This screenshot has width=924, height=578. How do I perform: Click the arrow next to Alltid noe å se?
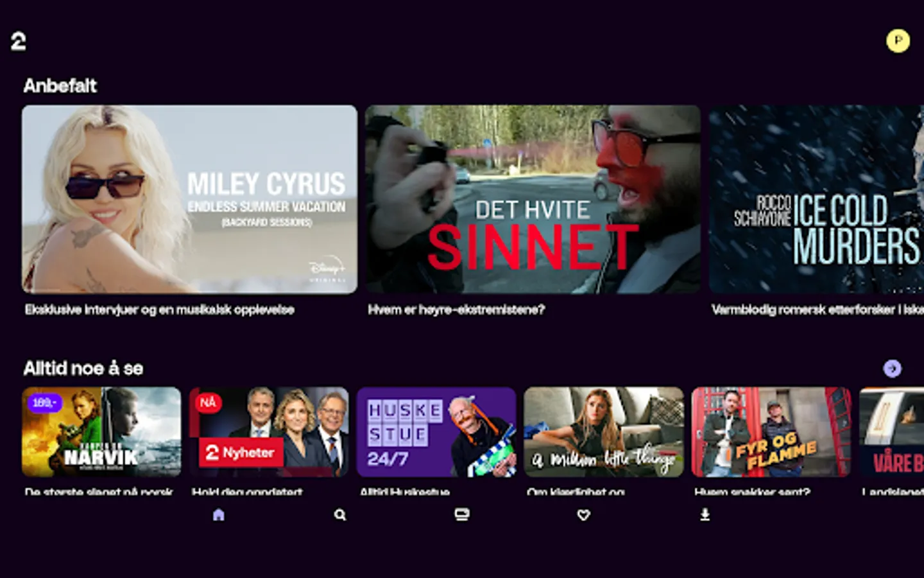(892, 368)
